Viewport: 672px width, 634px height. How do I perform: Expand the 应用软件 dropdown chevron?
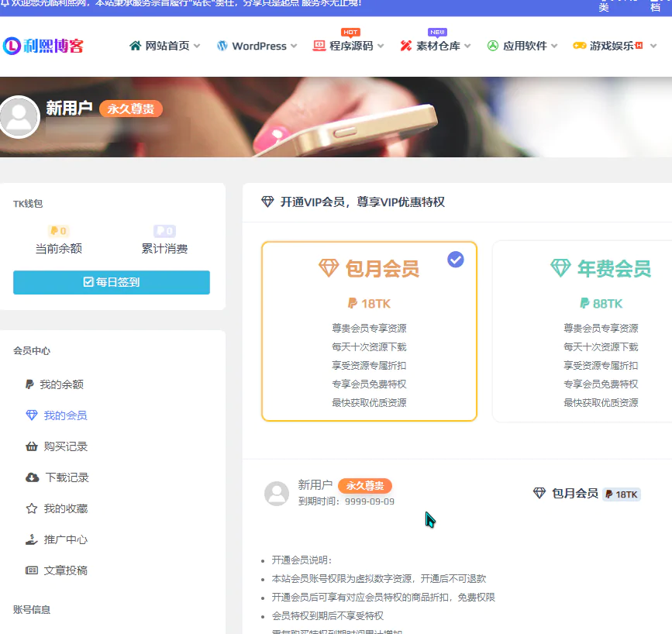pos(554,46)
